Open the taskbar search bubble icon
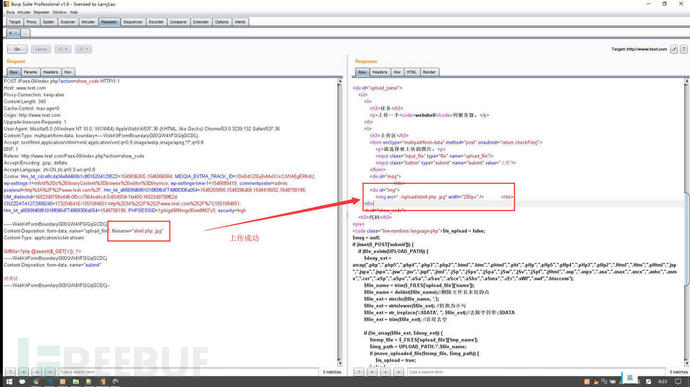Viewport: 690px width, 387px height. tap(22, 382)
